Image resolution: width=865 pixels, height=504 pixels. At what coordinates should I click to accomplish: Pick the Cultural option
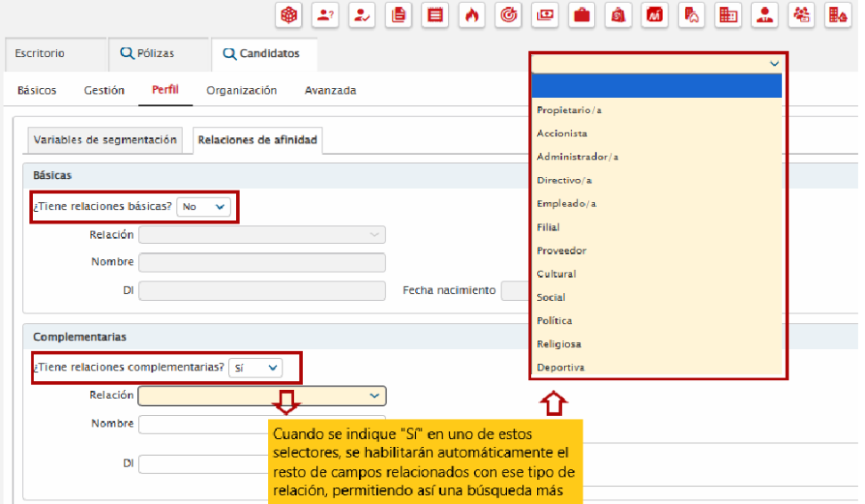[657, 274]
